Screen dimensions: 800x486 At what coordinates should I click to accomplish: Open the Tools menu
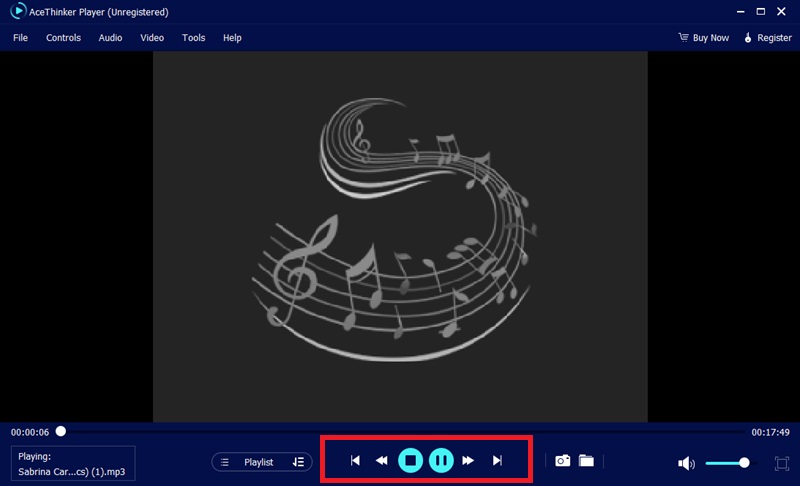click(193, 38)
